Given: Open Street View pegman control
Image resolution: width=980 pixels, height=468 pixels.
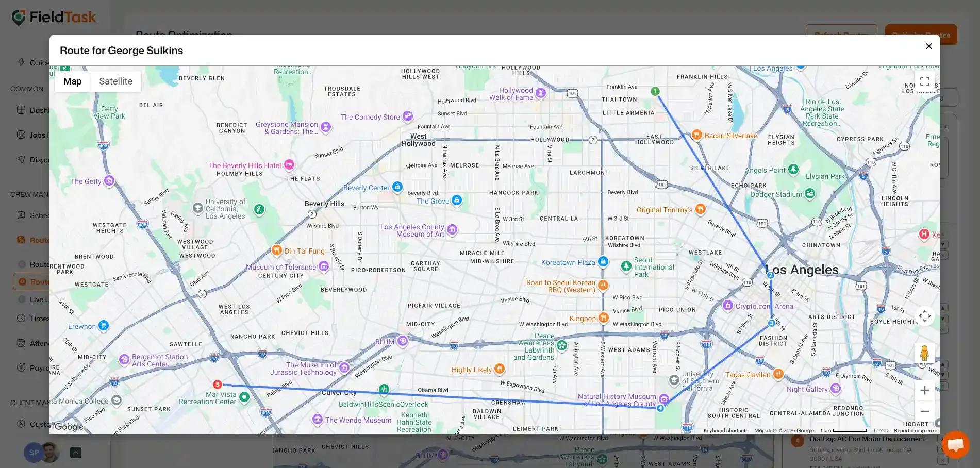Looking at the screenshot, I should 924,353.
